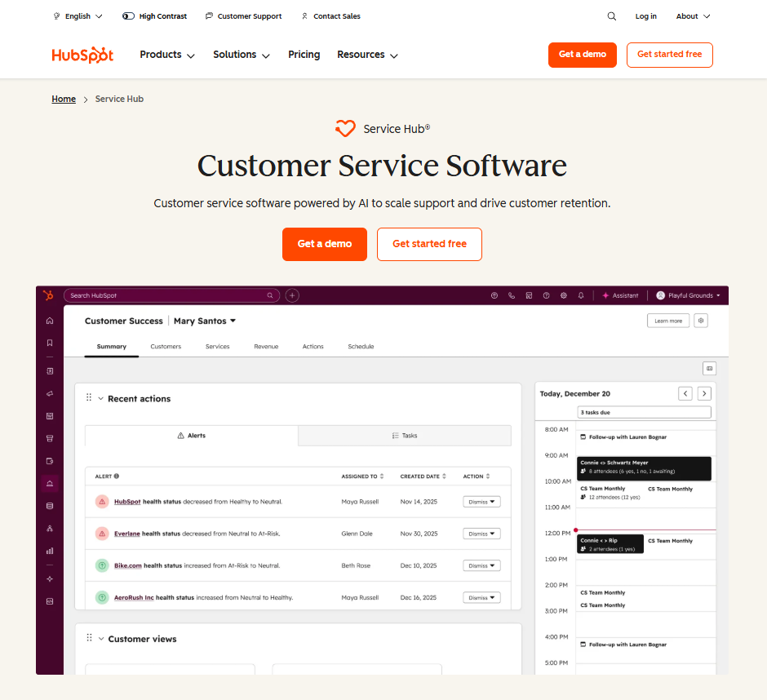
Task: Click the hero Get a demo button
Action: (x=325, y=244)
